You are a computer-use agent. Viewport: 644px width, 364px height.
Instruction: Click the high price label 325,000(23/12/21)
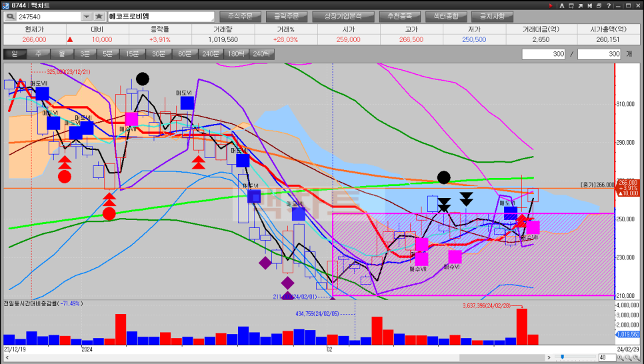(x=68, y=72)
